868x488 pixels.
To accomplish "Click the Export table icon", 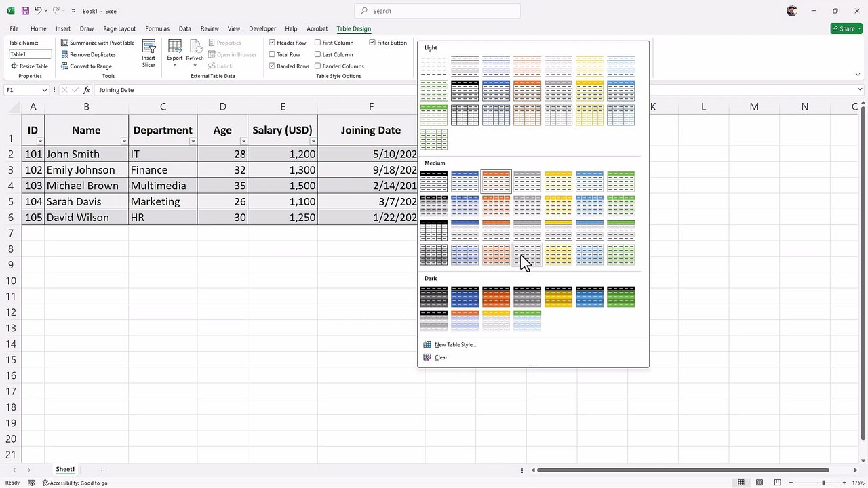I will tap(175, 46).
